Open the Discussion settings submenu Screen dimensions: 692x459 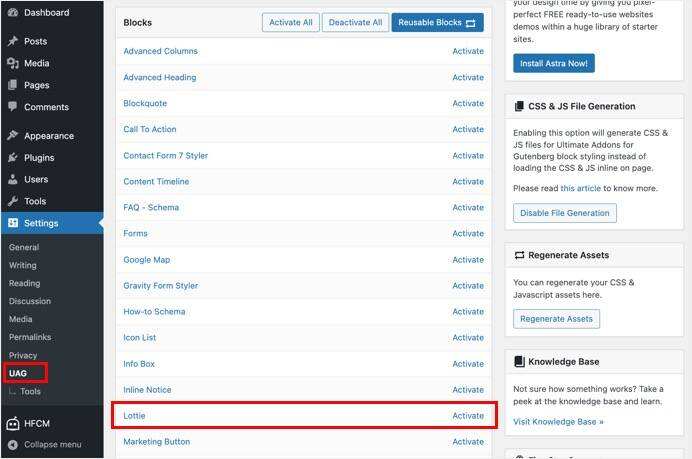[x=30, y=301]
